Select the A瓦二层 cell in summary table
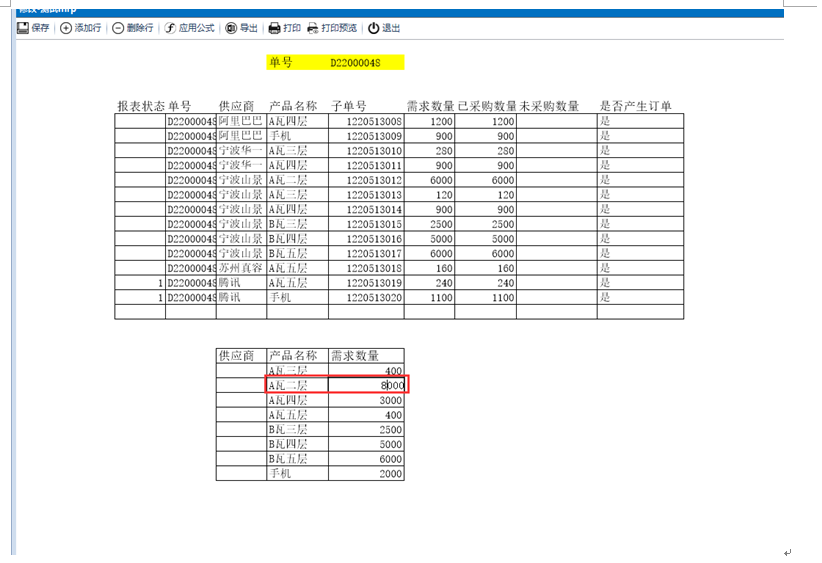 click(x=297, y=385)
